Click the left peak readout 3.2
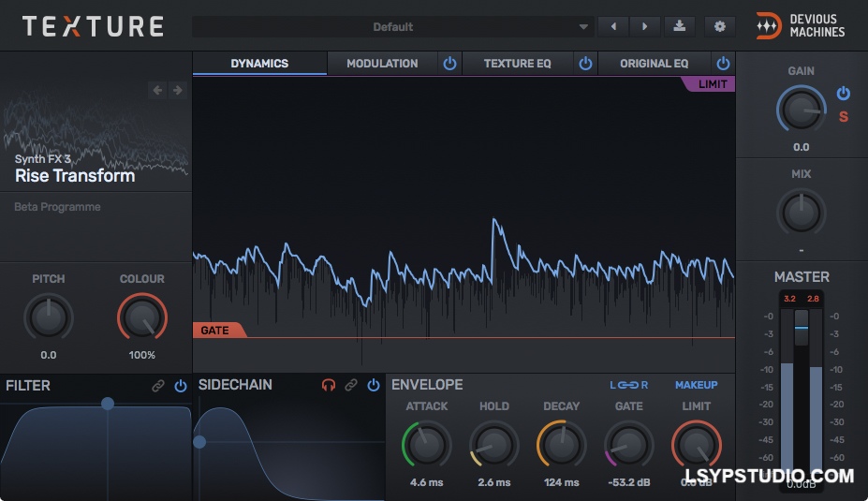Screen dimensions: 868x501 789,299
